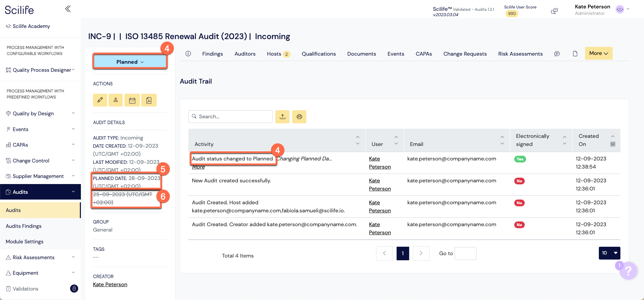The width and height of the screenshot is (644, 300).
Task: Click the PDF report action icon
Action: coord(149,100)
